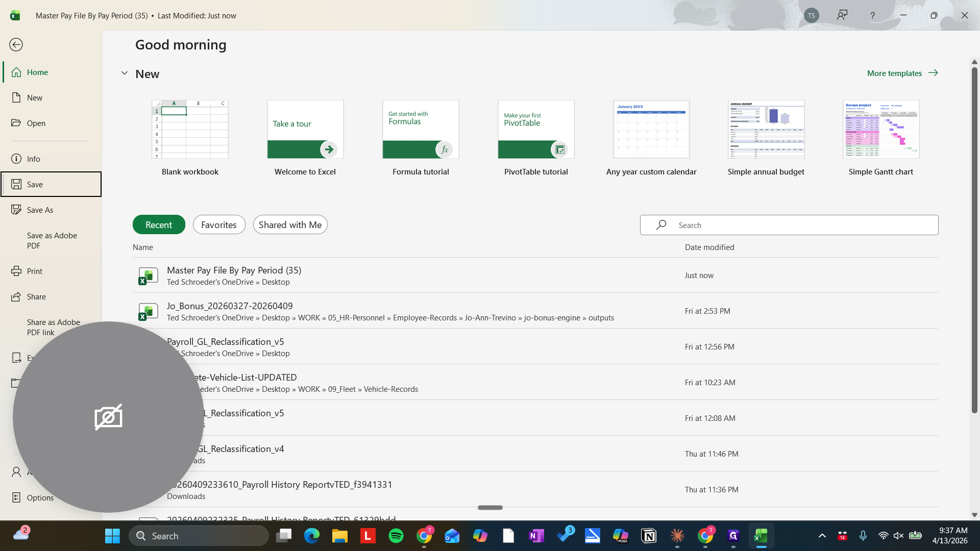Open the Jo_Bonus_20260327-20260409 recent file
Screen dimensions: 980x551
pos(230,306)
